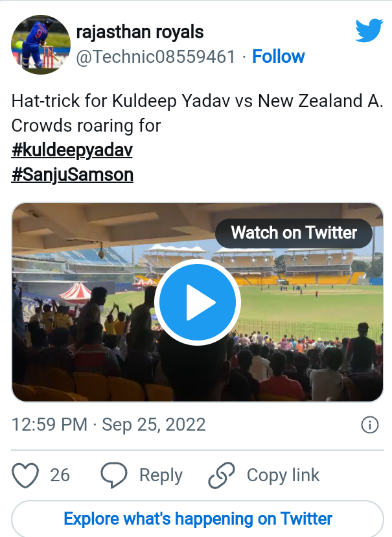The width and height of the screenshot is (392, 537).
Task: Open the 12:59 PM Sep 25, 2022 timestamp
Action: click(109, 425)
